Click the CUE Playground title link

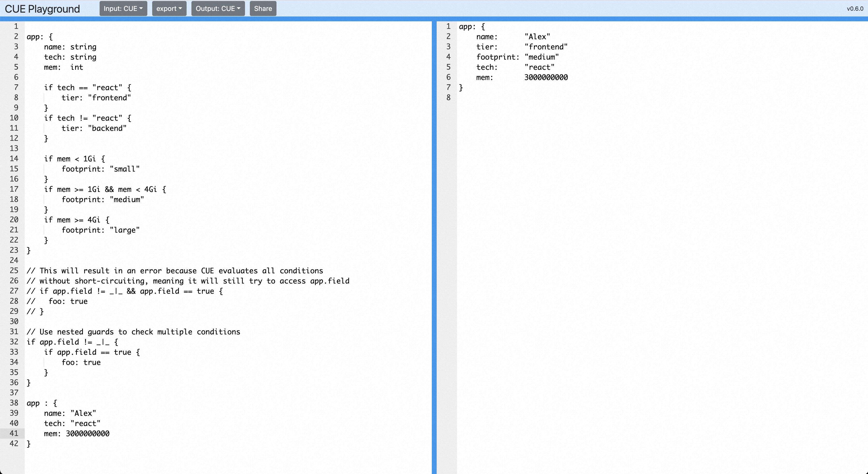click(x=42, y=9)
